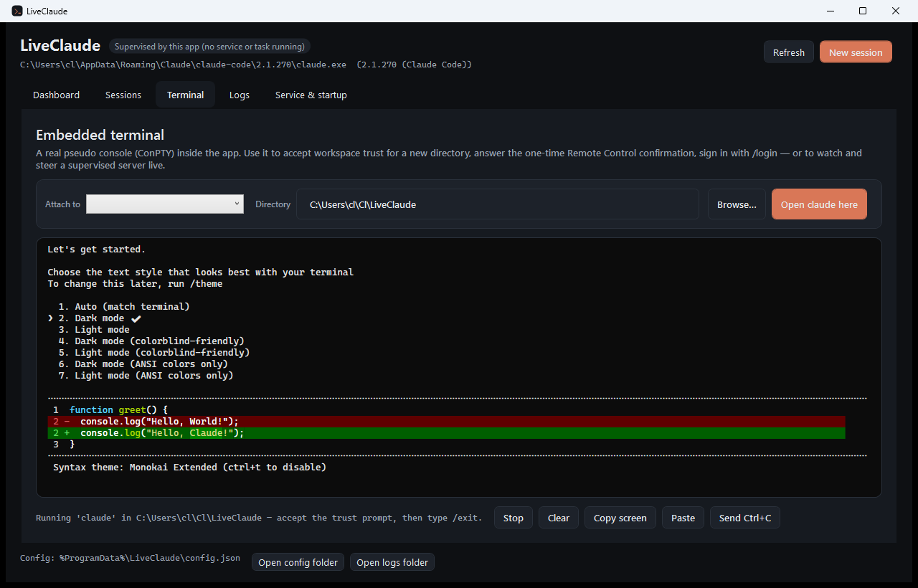
Task: Minimize the LiveClaude window
Action: pyautogui.click(x=830, y=11)
